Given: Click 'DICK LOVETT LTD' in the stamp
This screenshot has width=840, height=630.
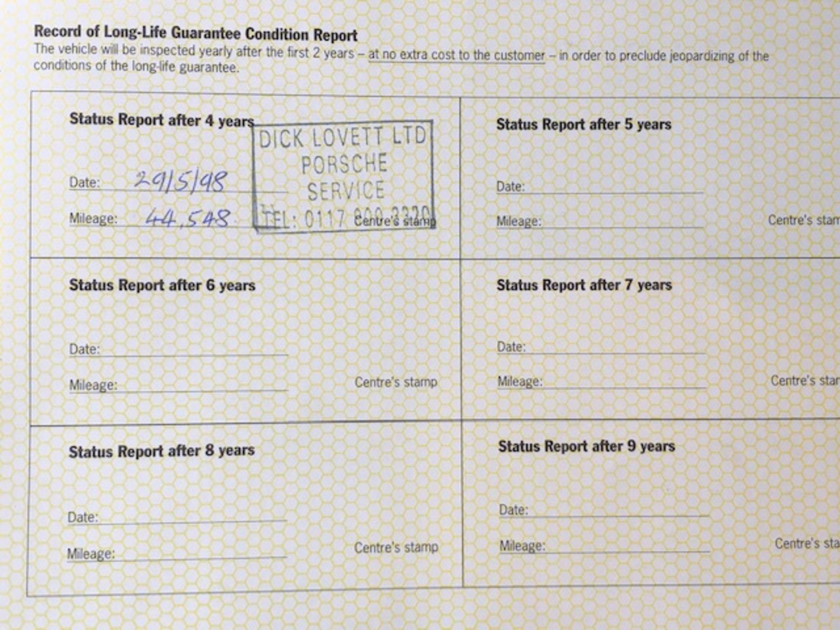Looking at the screenshot, I should [x=343, y=137].
